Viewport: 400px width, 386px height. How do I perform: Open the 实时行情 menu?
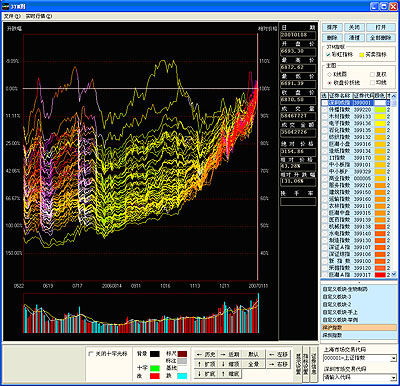click(39, 16)
